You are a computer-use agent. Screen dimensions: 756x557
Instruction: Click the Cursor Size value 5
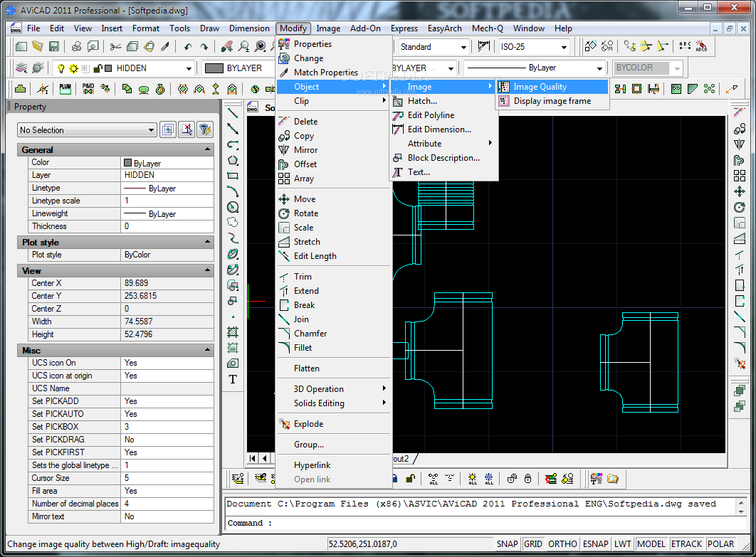(x=167, y=478)
